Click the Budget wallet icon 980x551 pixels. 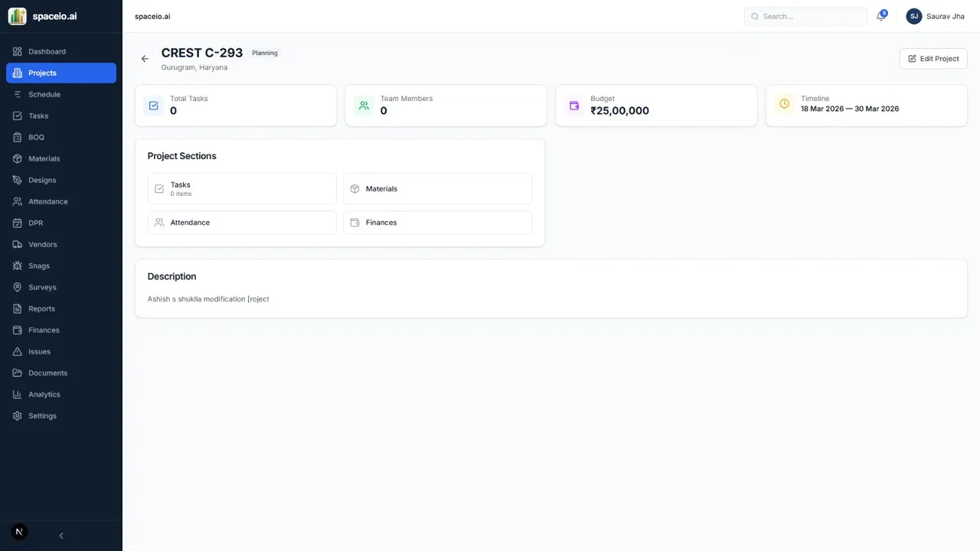pyautogui.click(x=574, y=106)
